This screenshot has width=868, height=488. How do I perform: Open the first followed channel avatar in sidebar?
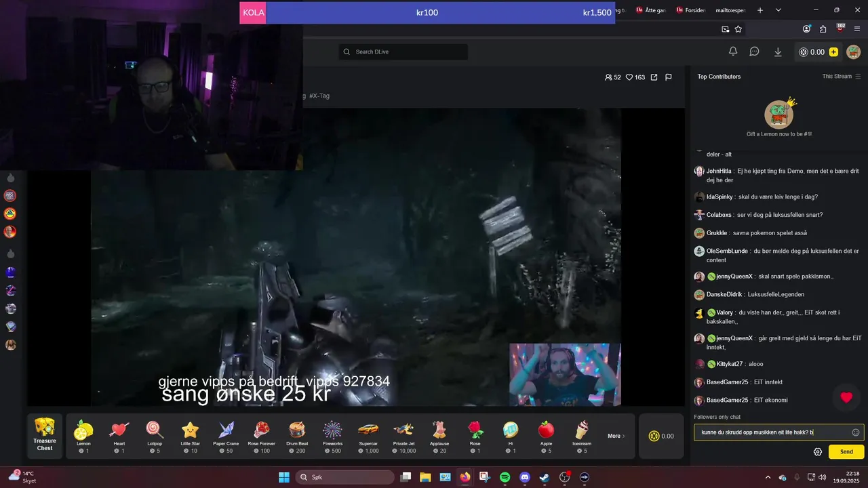click(10, 196)
